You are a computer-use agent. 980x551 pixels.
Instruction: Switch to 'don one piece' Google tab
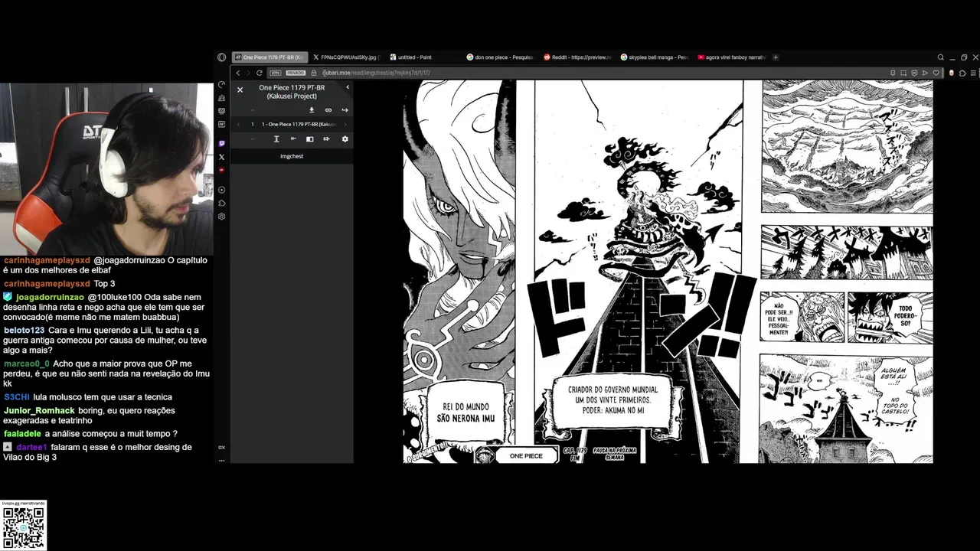499,57
